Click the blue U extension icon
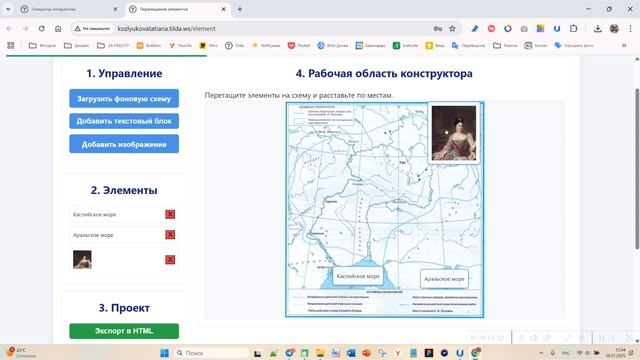 (557, 29)
